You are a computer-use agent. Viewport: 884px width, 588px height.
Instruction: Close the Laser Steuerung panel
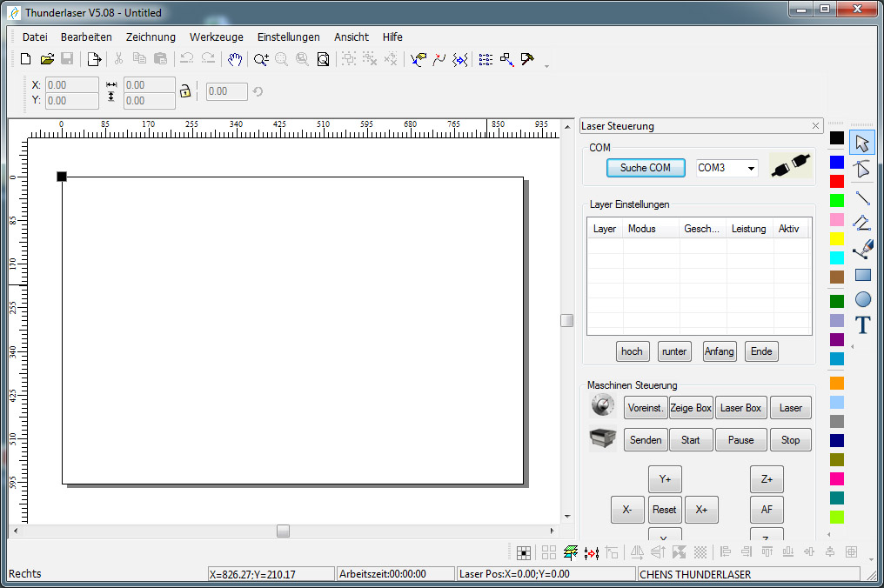coord(815,126)
